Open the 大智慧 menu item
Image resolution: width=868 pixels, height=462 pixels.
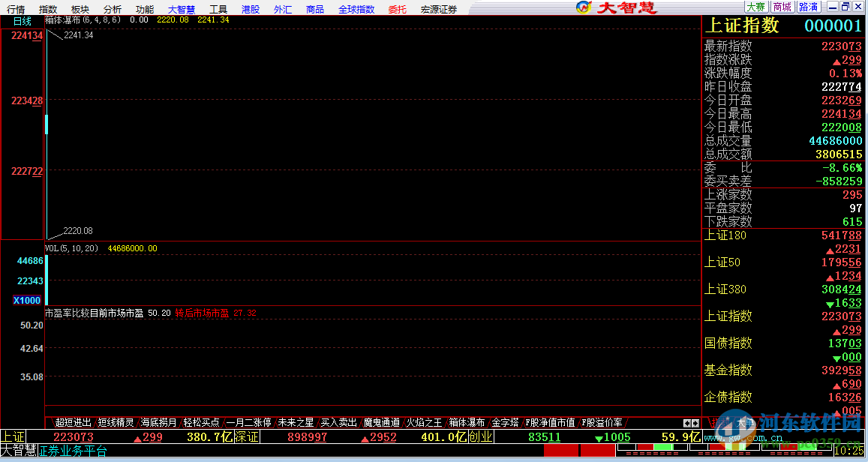(182, 9)
